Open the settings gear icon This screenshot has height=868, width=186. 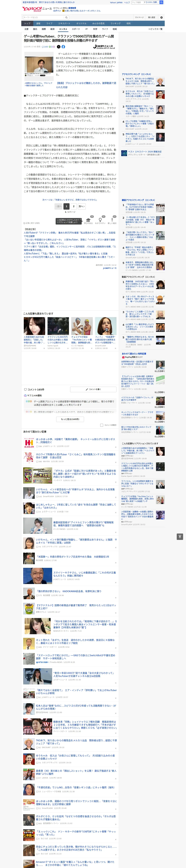coord(161,17)
